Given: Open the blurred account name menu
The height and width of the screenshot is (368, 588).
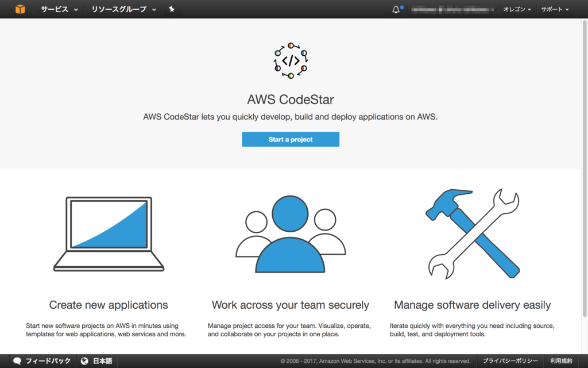Looking at the screenshot, I should (x=454, y=9).
